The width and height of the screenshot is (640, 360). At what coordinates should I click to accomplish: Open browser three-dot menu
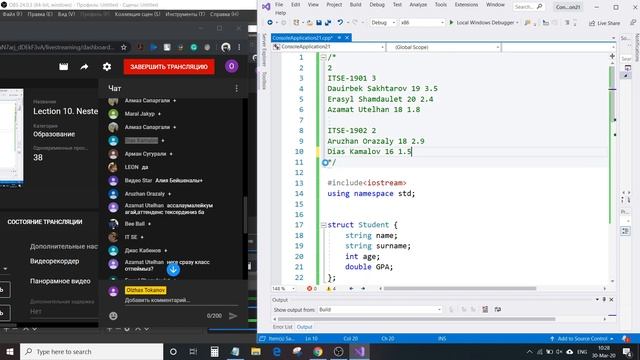239,47
